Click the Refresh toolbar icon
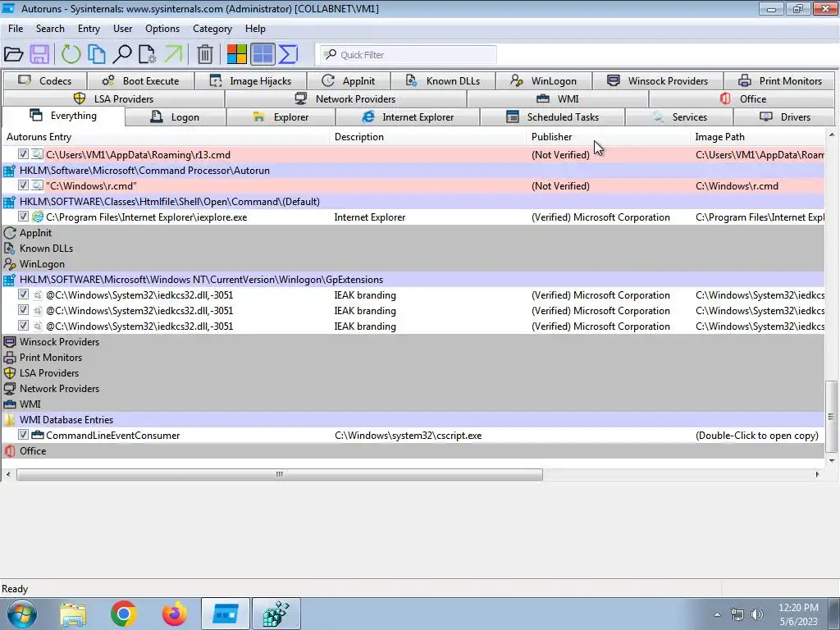Viewport: 840px width, 630px height. point(71,55)
